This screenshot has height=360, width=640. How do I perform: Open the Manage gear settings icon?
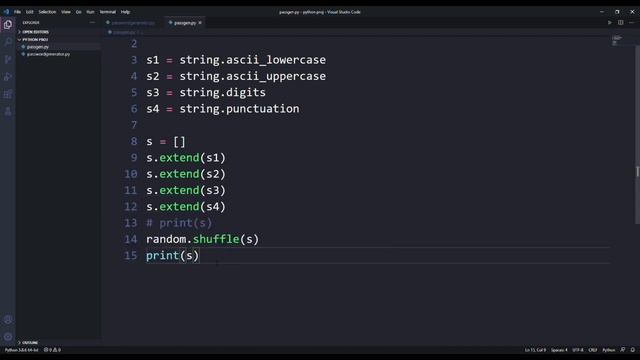tap(8, 337)
